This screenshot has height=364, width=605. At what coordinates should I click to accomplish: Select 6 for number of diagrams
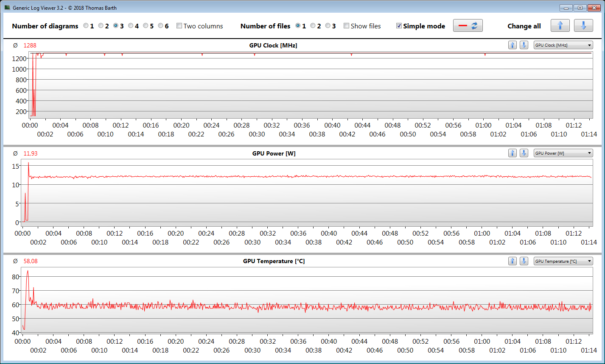[160, 26]
